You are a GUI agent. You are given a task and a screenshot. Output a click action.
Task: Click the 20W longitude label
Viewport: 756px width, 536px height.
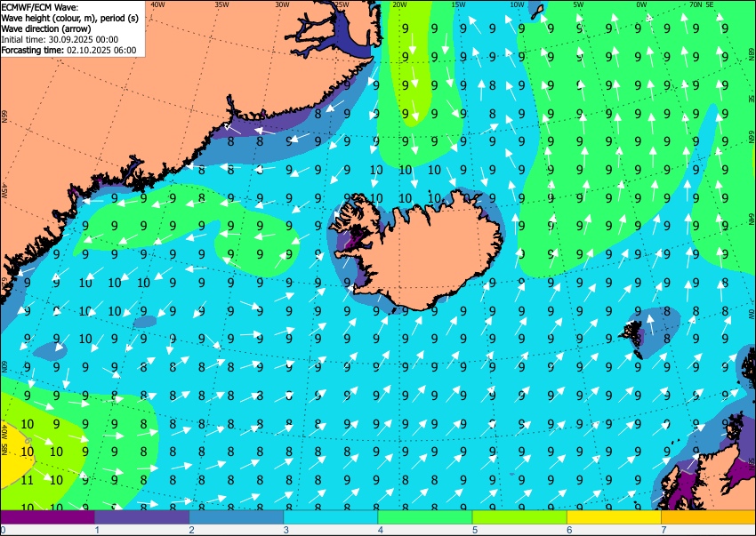[x=398, y=4]
